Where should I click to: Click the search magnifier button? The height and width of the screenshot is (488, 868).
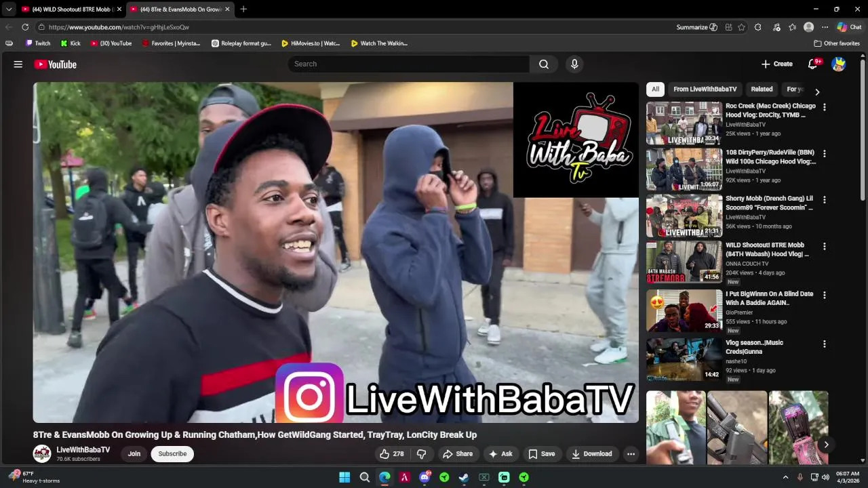point(544,64)
